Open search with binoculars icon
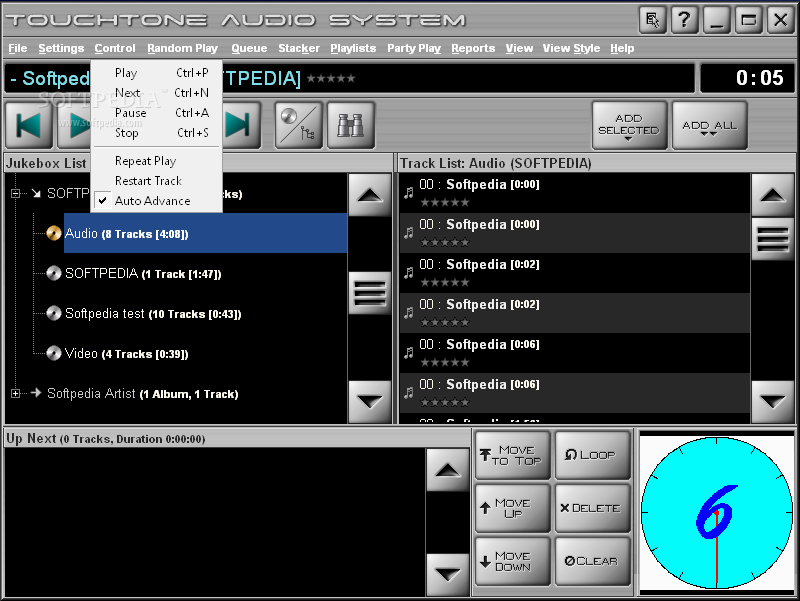 click(x=351, y=126)
